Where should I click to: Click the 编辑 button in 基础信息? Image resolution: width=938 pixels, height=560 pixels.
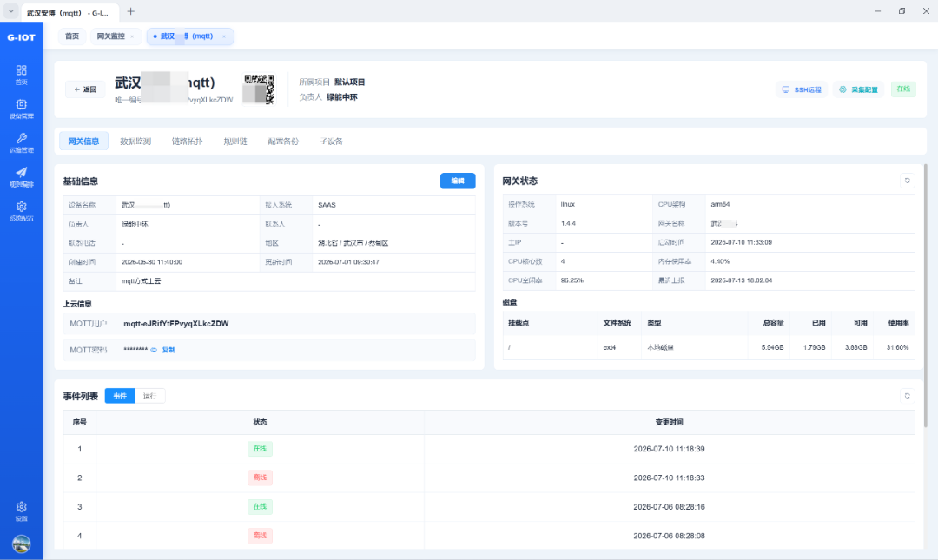[458, 181]
